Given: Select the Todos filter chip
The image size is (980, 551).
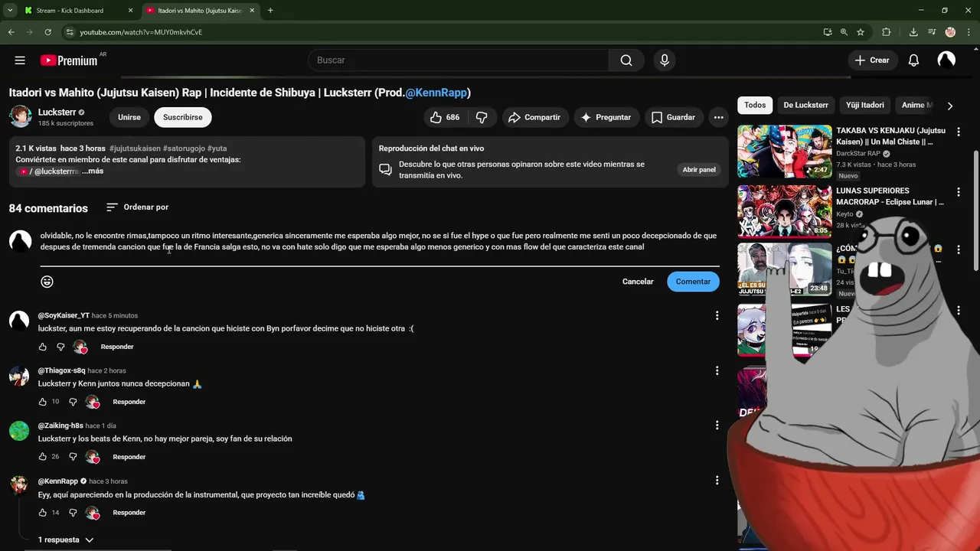Looking at the screenshot, I should [x=755, y=106].
